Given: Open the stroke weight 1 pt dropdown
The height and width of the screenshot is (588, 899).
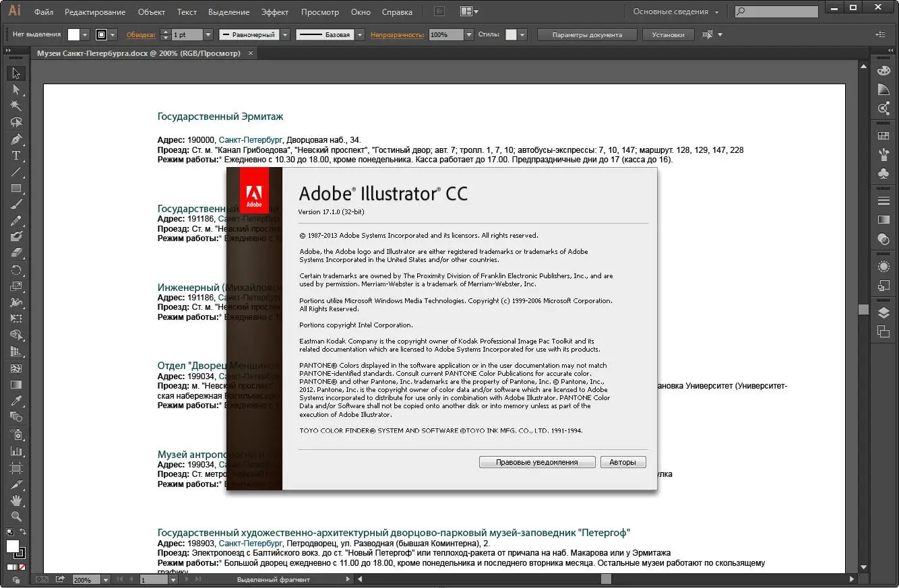Looking at the screenshot, I should 208,34.
